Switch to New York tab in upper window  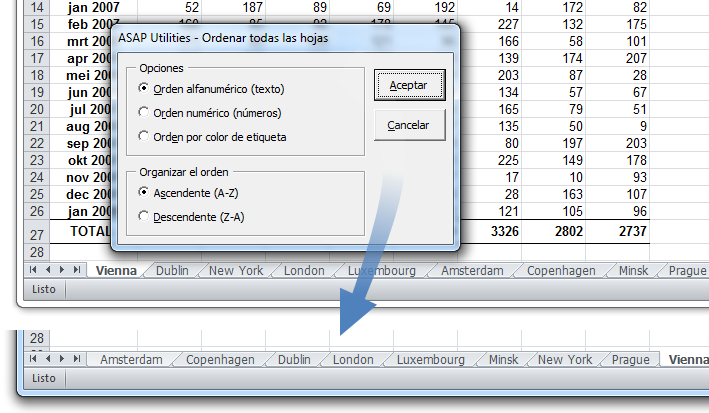click(236, 271)
